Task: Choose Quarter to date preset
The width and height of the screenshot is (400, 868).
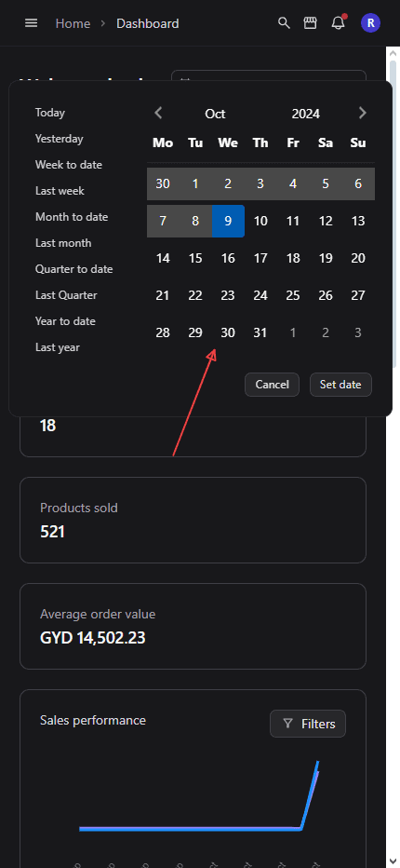Action: pyautogui.click(x=74, y=269)
